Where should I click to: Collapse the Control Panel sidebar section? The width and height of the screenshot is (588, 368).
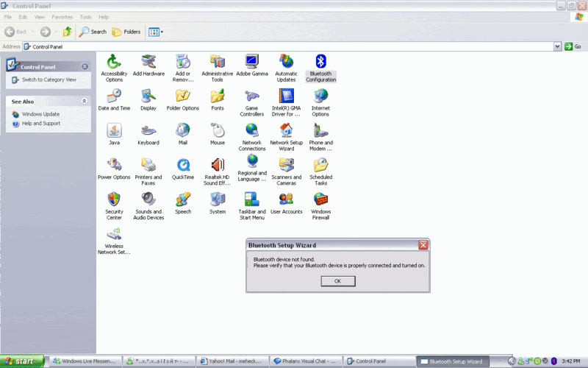85,66
